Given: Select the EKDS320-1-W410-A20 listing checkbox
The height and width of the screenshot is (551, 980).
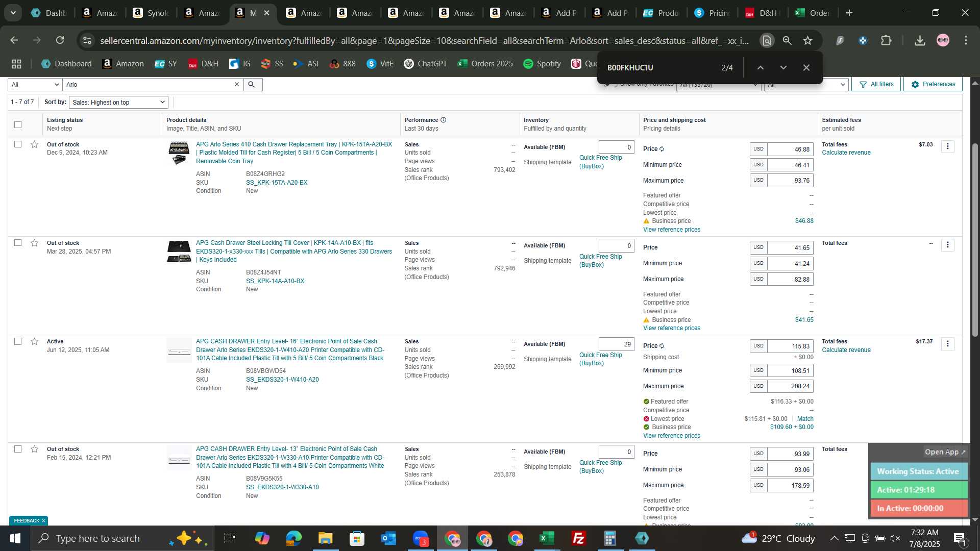Looking at the screenshot, I should click(18, 341).
